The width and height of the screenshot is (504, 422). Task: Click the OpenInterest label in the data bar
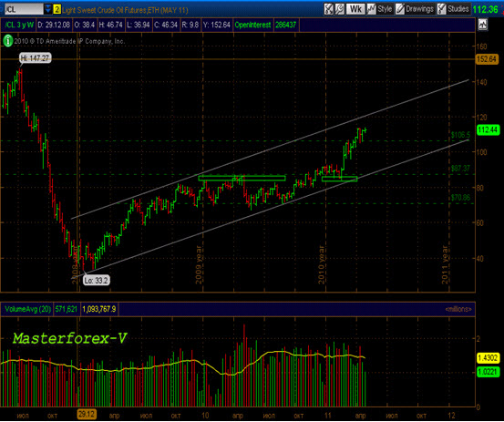pyautogui.click(x=252, y=25)
